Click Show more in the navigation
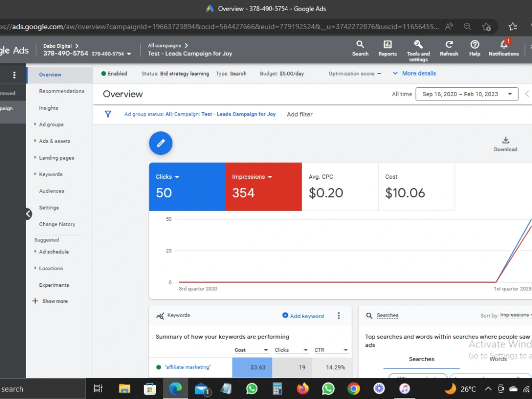Screen dimensions: 532x399 (50, 301)
